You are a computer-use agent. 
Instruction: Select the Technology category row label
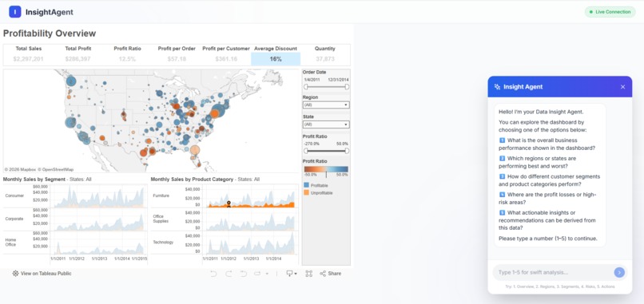[163, 242]
